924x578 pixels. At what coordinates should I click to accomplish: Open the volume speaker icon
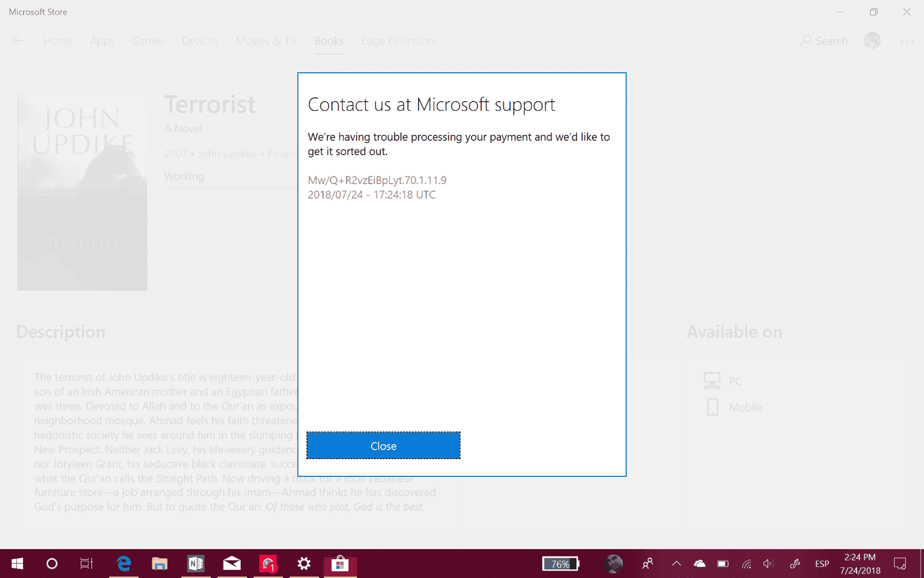tap(768, 564)
